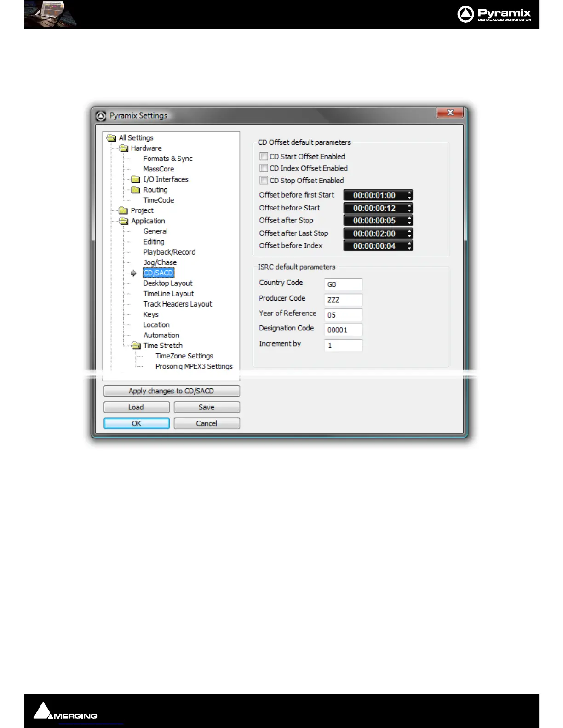The width and height of the screenshot is (563, 728).
Task: Click stepper arrows on Offset before Start
Action: point(409,208)
